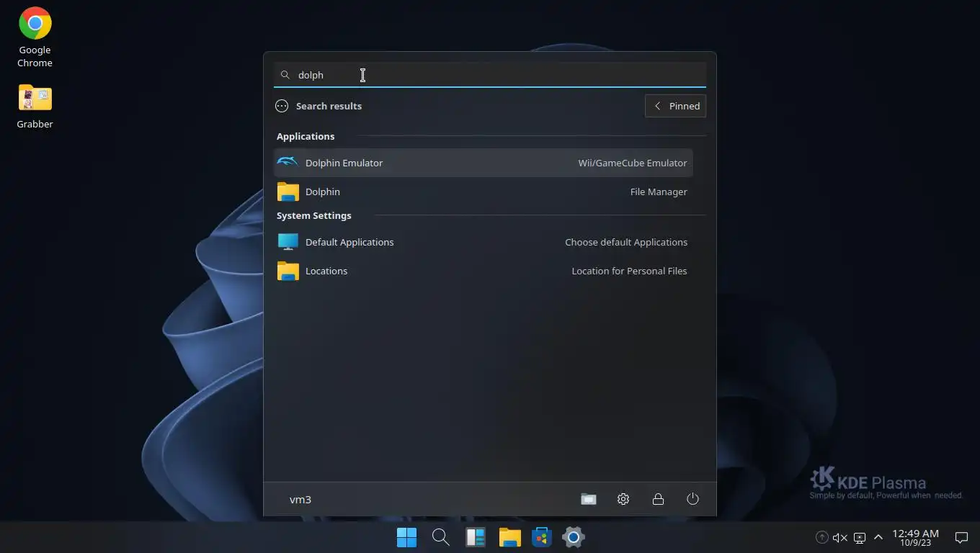
Task: Open the taskbar search magnifier
Action: [x=440, y=537]
